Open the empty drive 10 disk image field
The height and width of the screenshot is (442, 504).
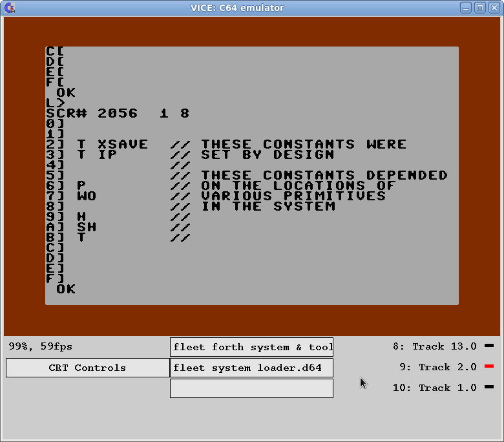click(251, 388)
